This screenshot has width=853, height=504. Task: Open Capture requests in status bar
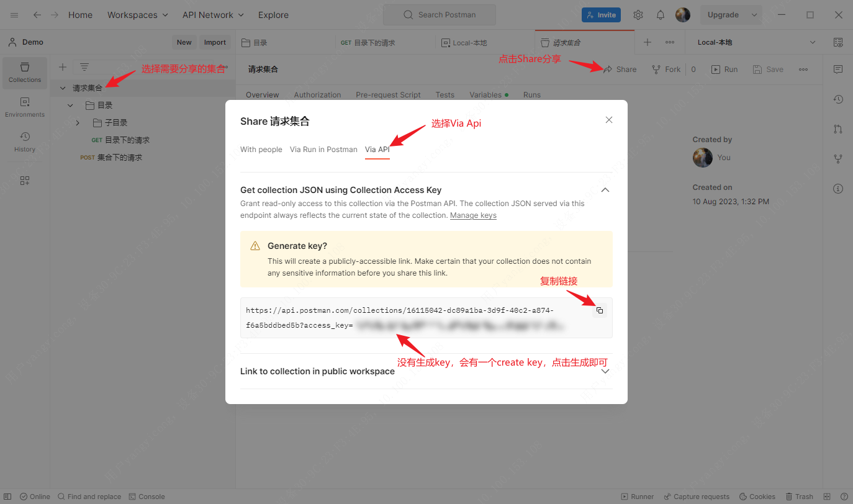(x=696, y=497)
